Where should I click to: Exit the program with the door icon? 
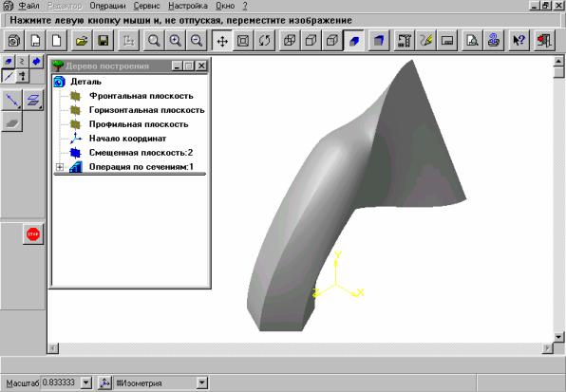tap(544, 41)
